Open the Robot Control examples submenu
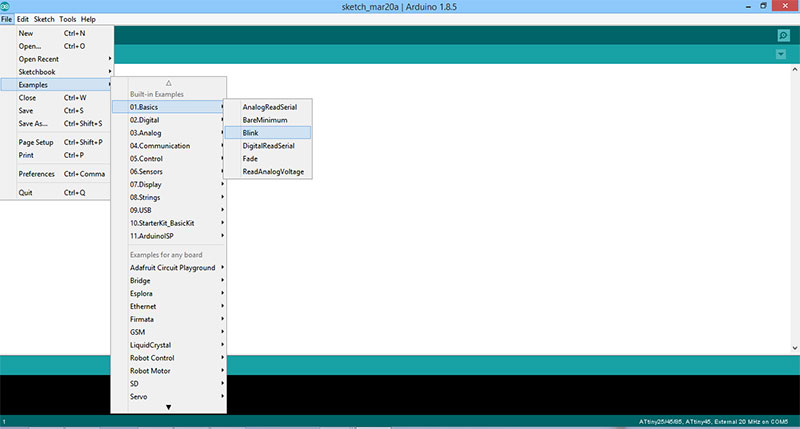This screenshot has width=800, height=429. click(x=169, y=358)
